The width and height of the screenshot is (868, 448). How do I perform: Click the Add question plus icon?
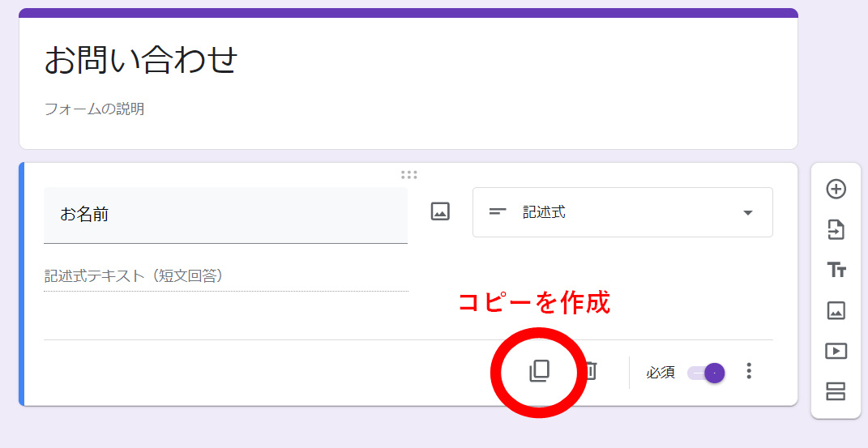point(836,189)
